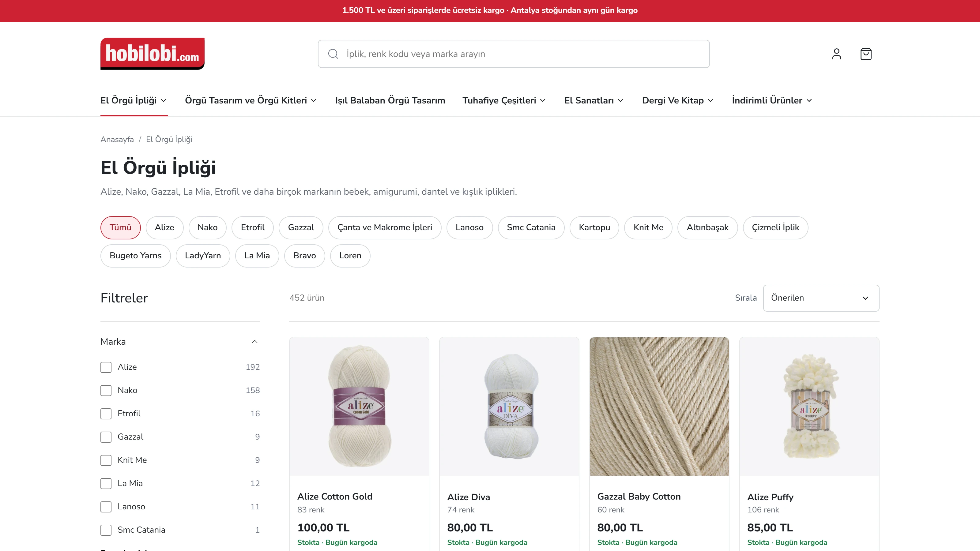Select the Nako brand chip
980x551 pixels.
pos(207,227)
